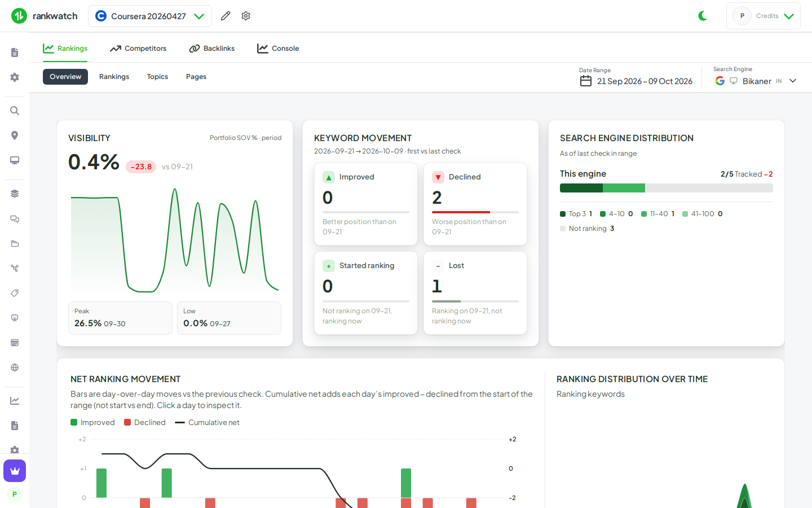Image resolution: width=812 pixels, height=508 pixels.
Task: Click the Google logo in Search Engine
Action: (x=720, y=81)
